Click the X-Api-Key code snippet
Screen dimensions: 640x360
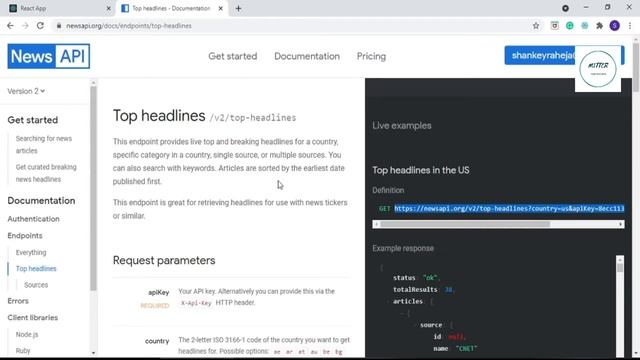196,303
